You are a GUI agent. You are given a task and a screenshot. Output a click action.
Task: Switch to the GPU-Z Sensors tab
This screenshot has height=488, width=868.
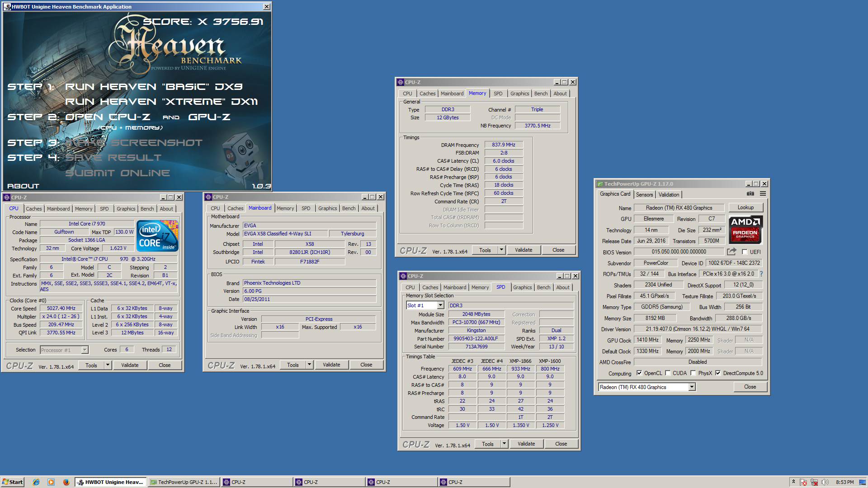click(644, 195)
